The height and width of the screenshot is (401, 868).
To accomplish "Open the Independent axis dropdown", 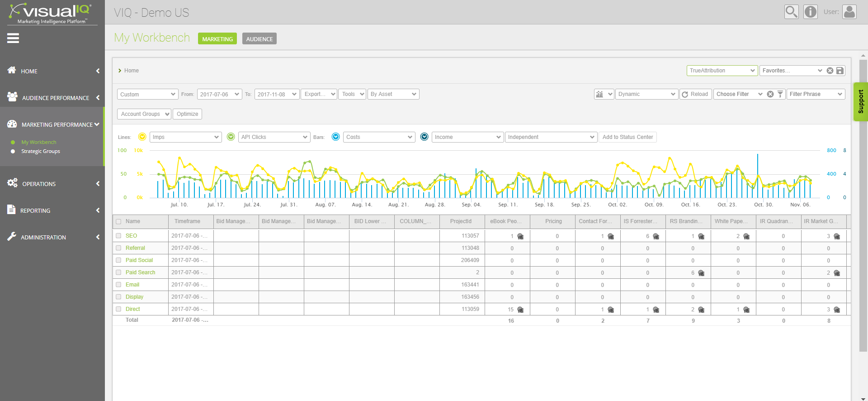I will (x=551, y=137).
